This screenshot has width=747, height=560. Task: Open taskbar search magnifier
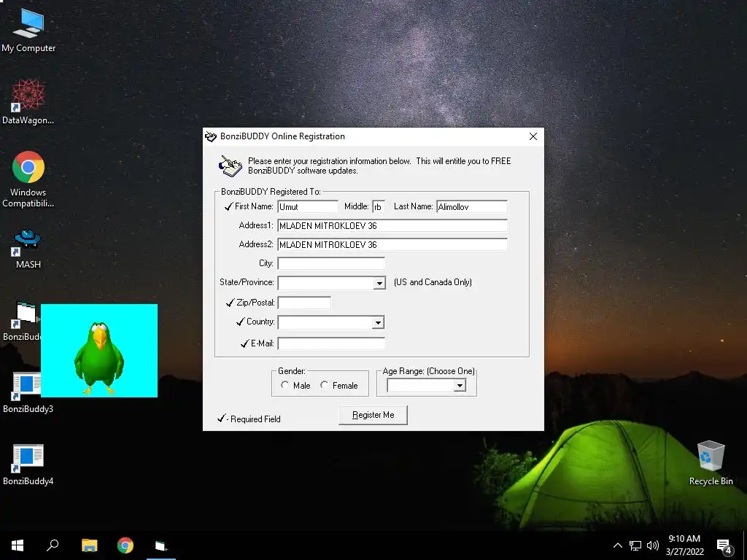(53, 545)
